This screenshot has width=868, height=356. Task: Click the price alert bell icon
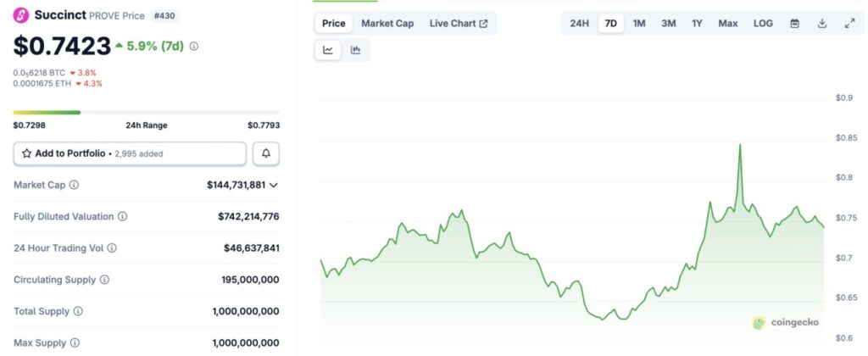tap(266, 153)
